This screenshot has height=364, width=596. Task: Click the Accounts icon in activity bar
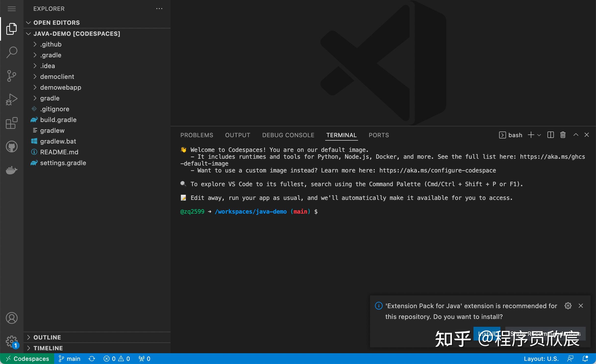pos(12,318)
